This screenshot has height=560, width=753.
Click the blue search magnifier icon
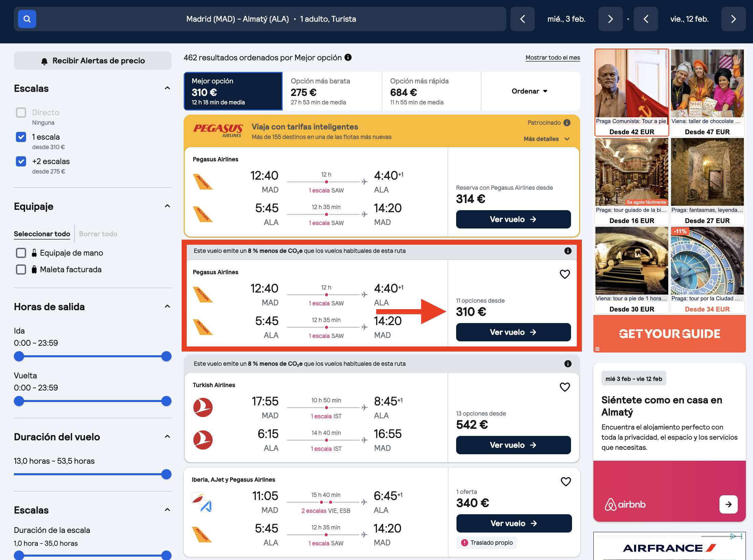tap(27, 19)
